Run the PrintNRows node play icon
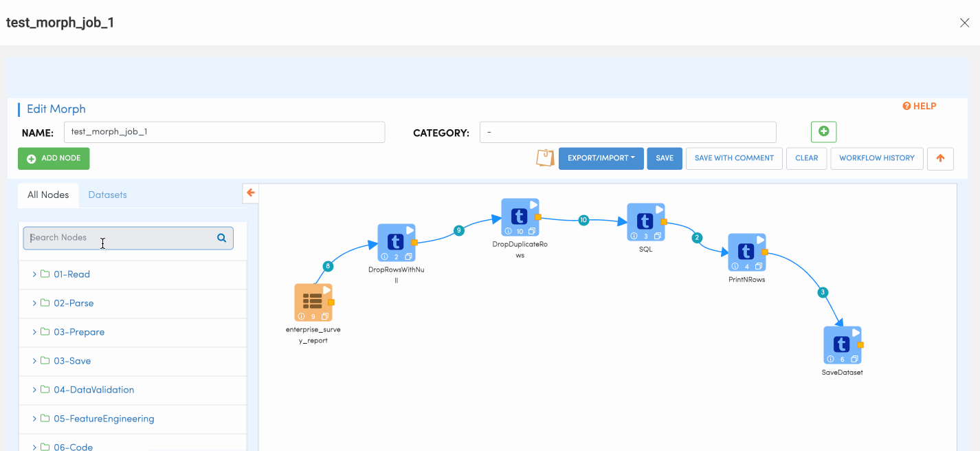Viewport: 980px width, 451px height. click(x=761, y=240)
